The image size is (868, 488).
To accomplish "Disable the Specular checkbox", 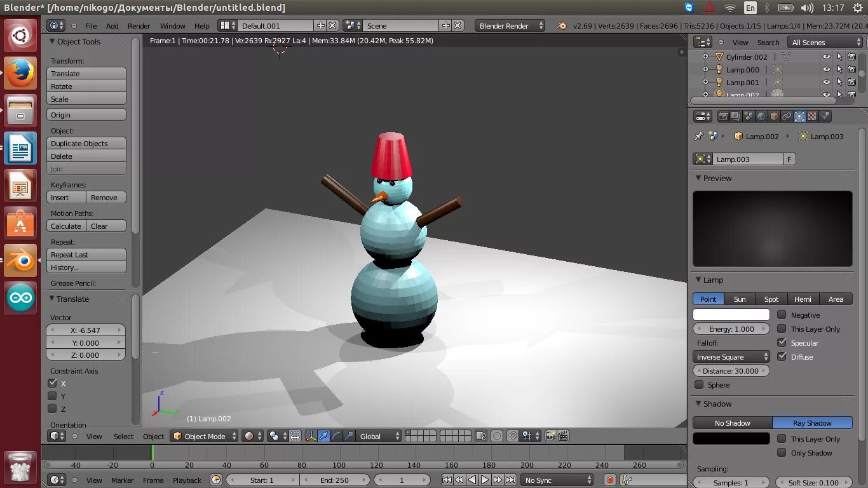I will pyautogui.click(x=782, y=342).
